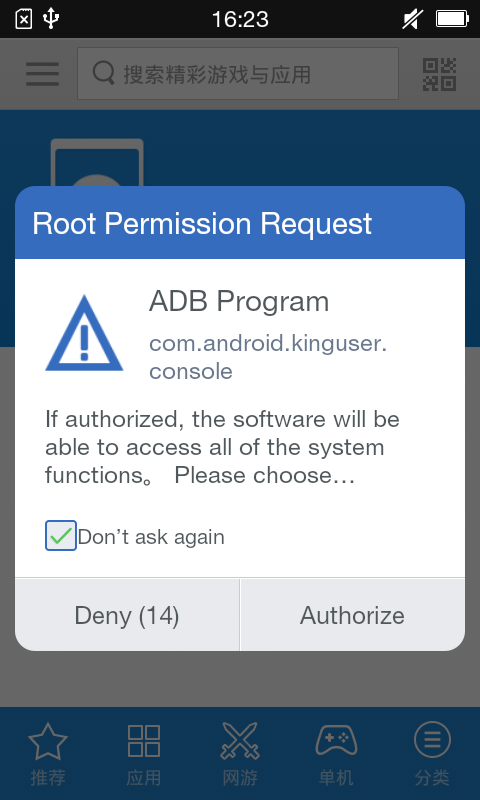This screenshot has height=800, width=480.
Task: Tap the battery indicator in status bar
Action: (452, 19)
